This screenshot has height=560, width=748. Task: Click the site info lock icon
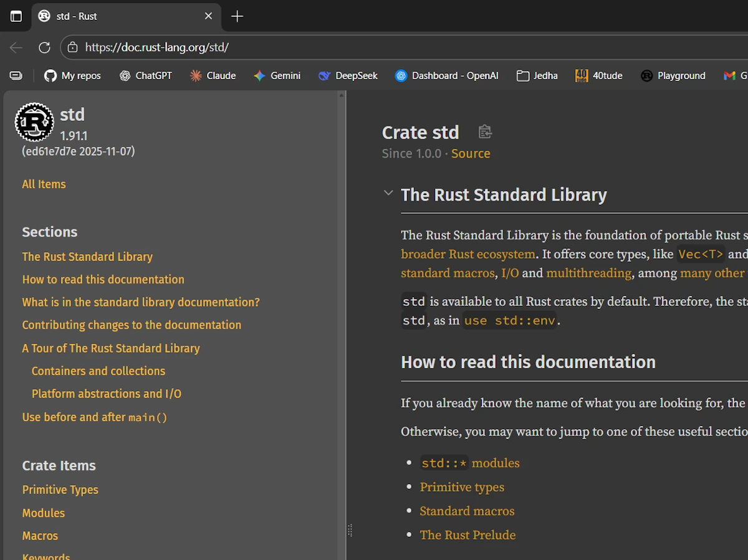coord(73,47)
